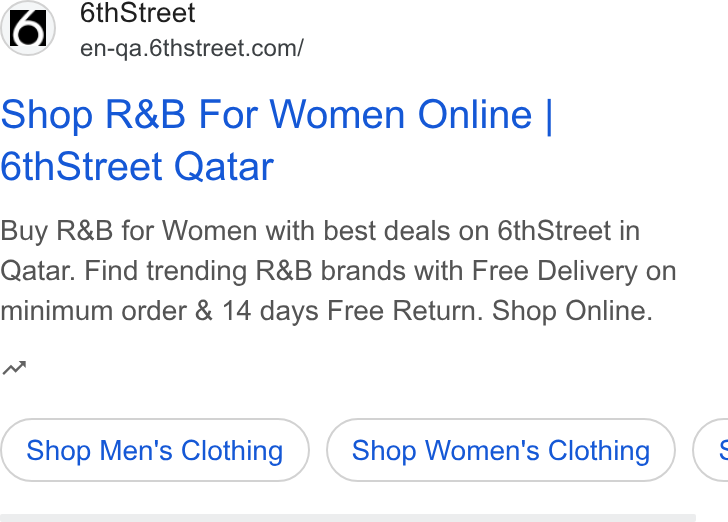Click the partially visible third sitelink chip

pos(710,450)
